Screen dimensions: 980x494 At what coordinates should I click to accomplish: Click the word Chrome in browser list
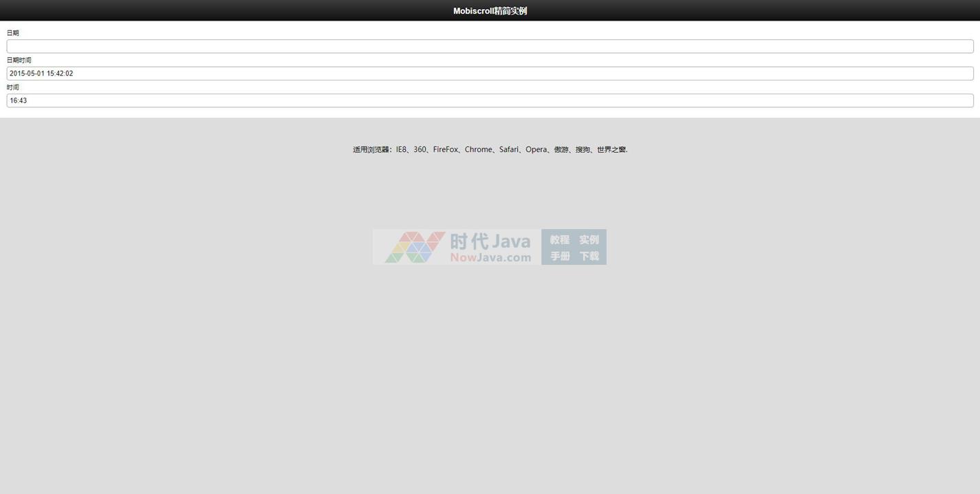click(x=478, y=149)
